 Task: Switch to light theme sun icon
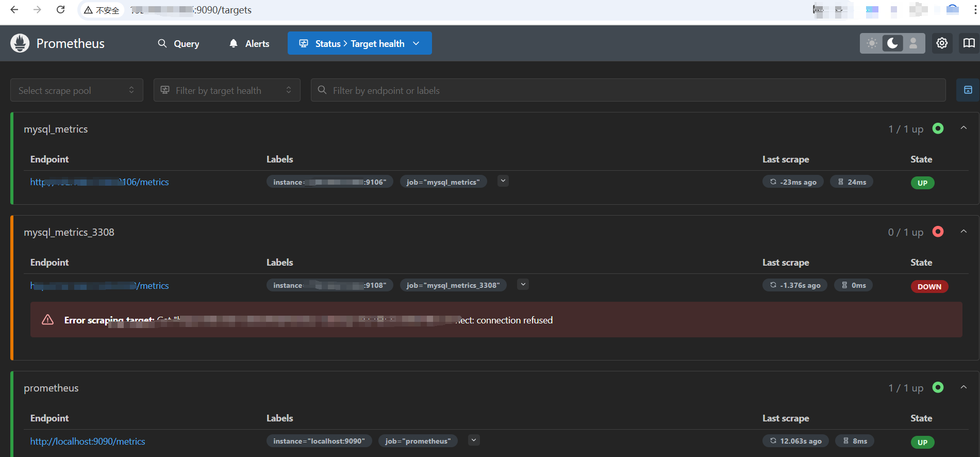click(872, 43)
